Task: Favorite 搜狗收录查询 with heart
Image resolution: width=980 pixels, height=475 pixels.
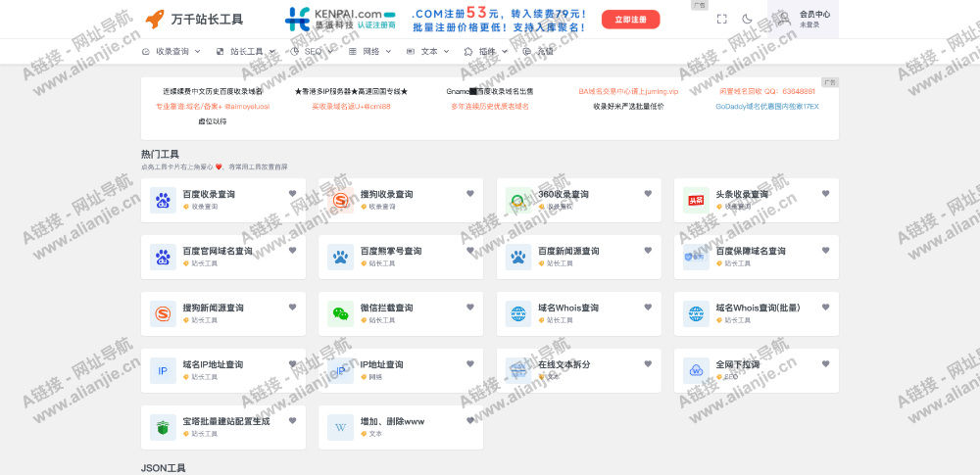Action: [x=470, y=194]
